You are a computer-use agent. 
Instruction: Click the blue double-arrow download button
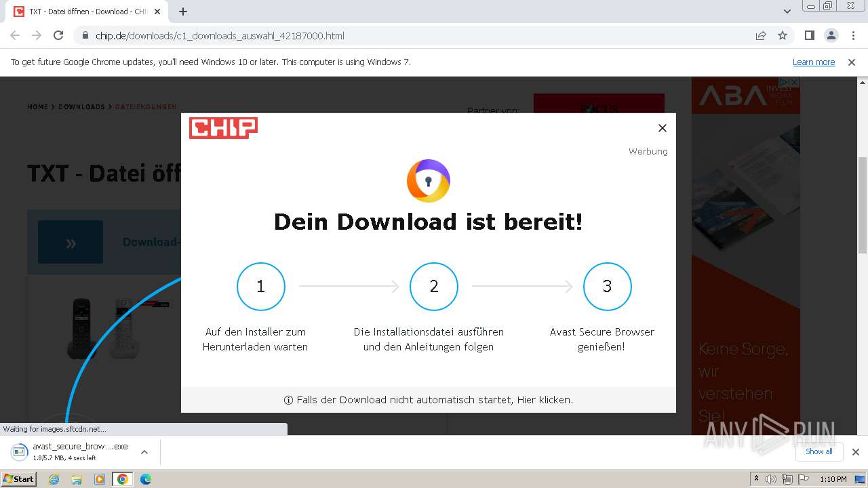71,242
